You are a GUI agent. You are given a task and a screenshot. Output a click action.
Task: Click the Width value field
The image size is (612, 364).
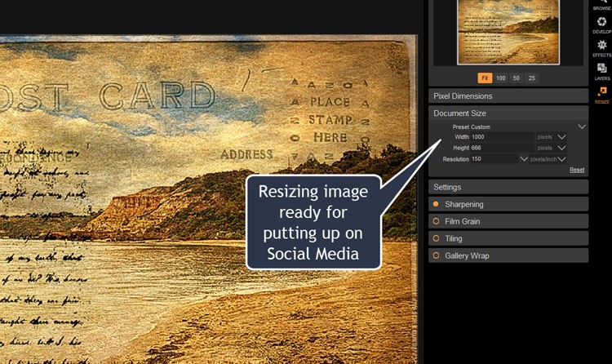point(503,137)
